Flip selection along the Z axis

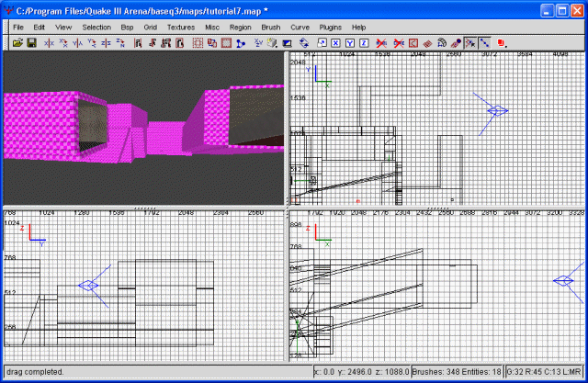tap(107, 43)
